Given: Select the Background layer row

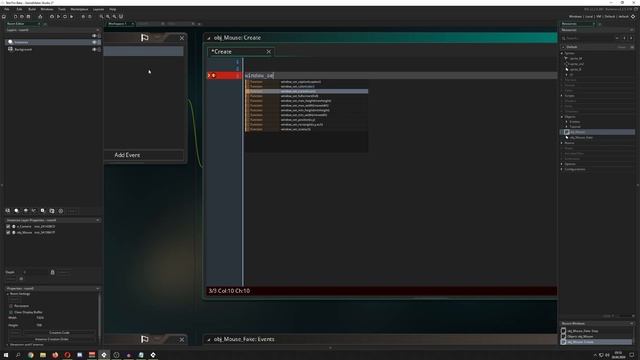Looking at the screenshot, I should (x=53, y=49).
